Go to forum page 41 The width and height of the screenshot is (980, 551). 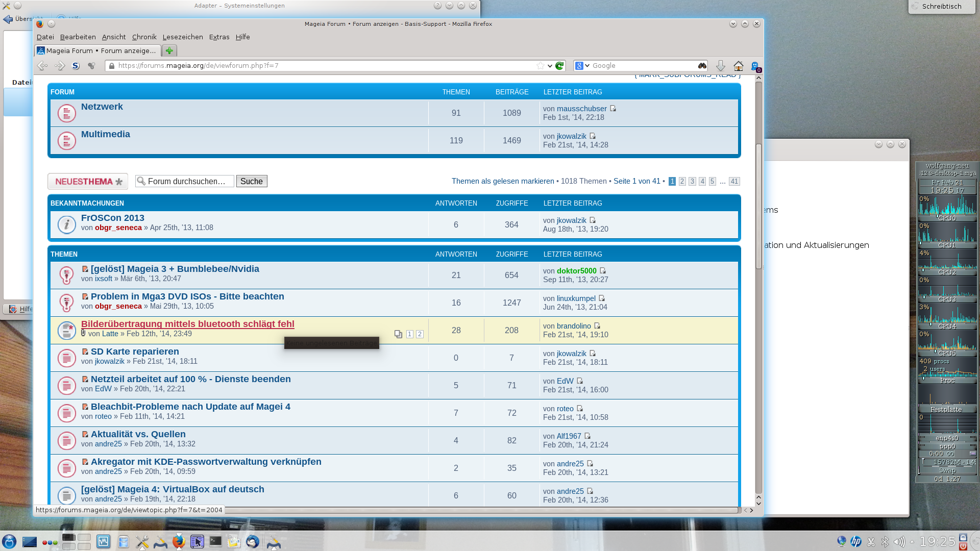pos(734,181)
